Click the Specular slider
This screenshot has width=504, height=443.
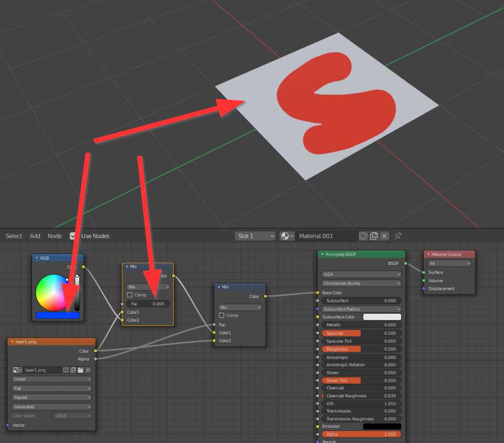[361, 333]
